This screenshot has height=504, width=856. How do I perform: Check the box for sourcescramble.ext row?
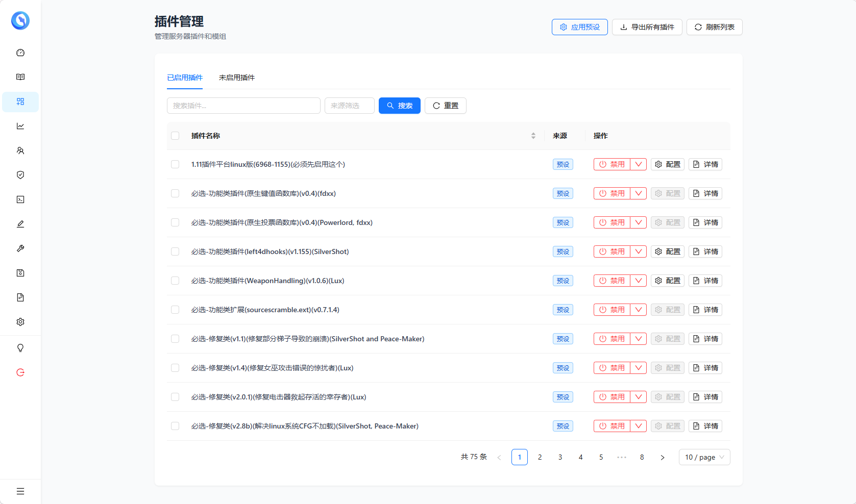(175, 310)
